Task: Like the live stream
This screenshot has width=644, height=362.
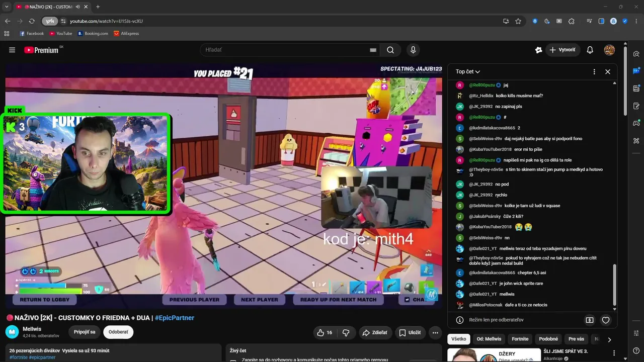Action: [x=325, y=332]
